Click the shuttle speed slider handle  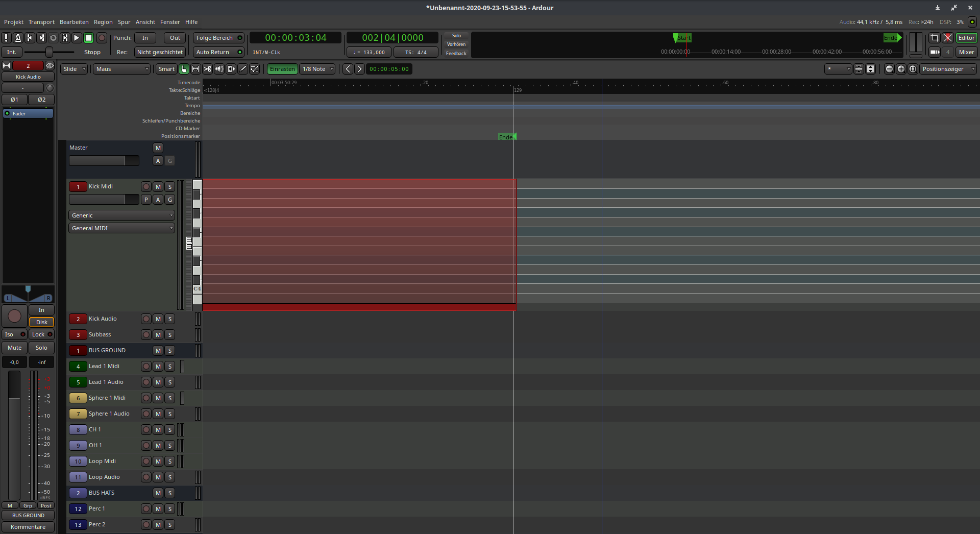click(x=49, y=52)
